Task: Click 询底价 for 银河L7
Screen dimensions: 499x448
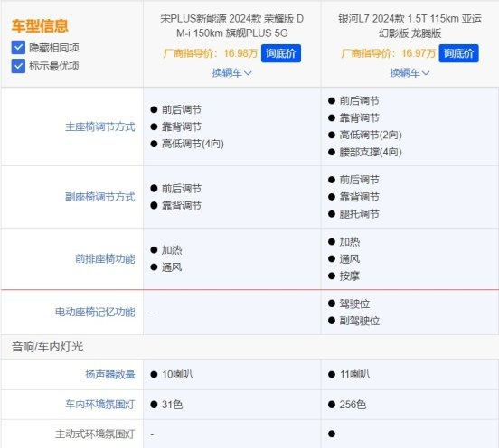Action: click(x=458, y=53)
